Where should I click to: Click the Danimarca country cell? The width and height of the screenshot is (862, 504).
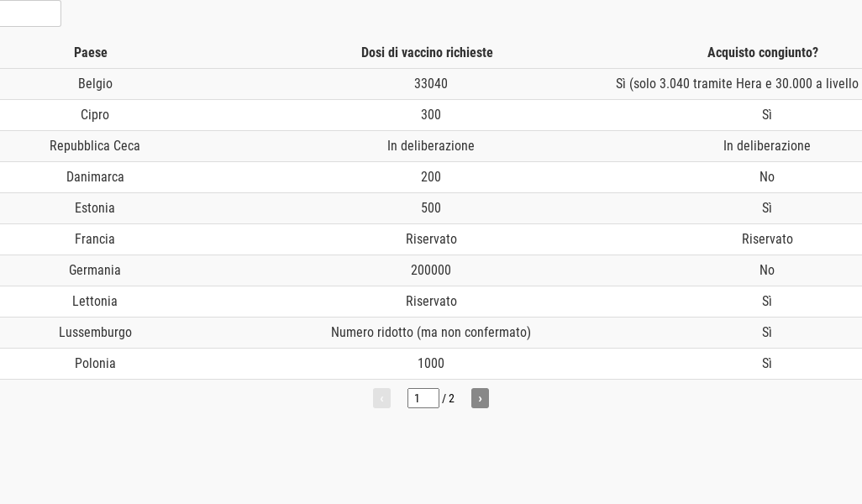pyautogui.click(x=95, y=177)
